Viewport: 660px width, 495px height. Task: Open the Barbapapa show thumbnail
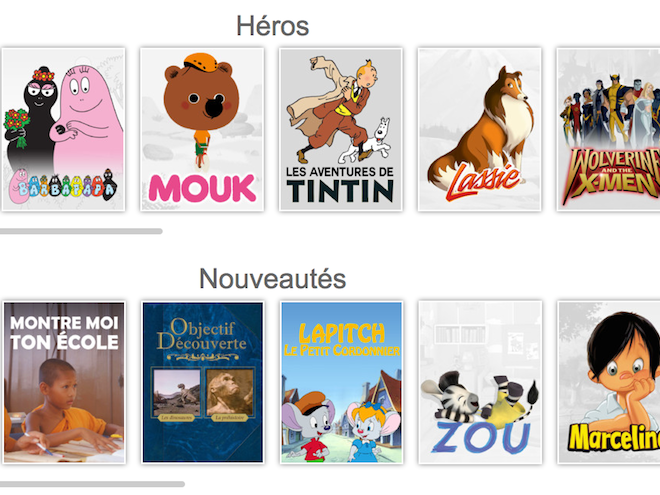coord(64,129)
